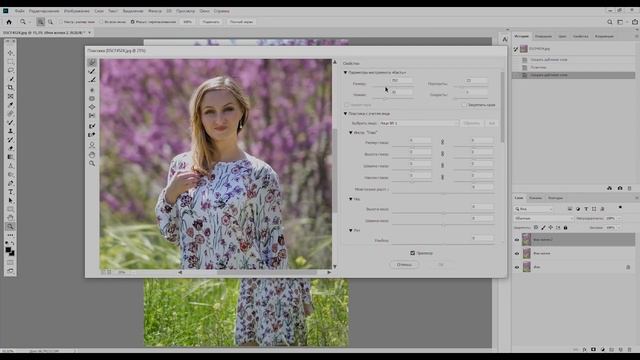Select the Eraser tool in main toolbar
This screenshot has width=640, height=360.
click(11, 149)
